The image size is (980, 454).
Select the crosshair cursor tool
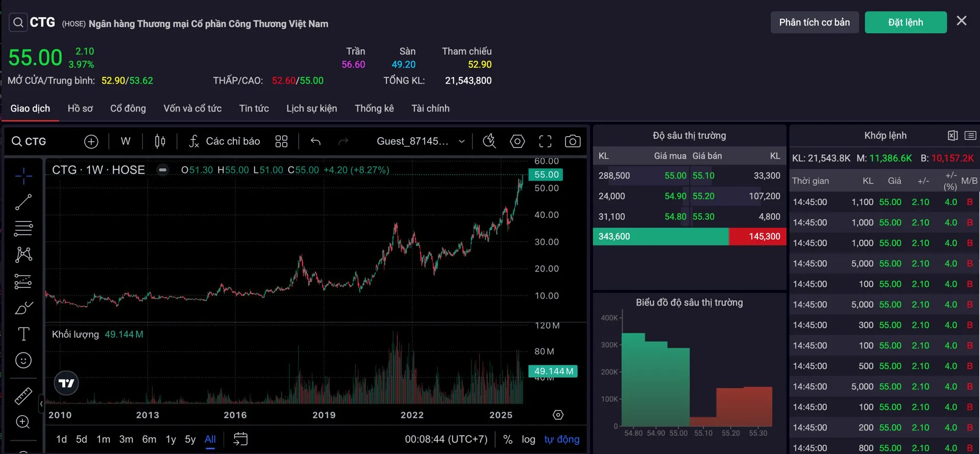coord(23,176)
